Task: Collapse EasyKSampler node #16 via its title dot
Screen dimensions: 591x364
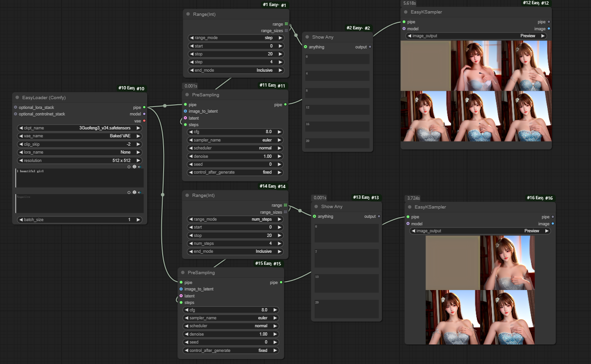Action: (411, 207)
